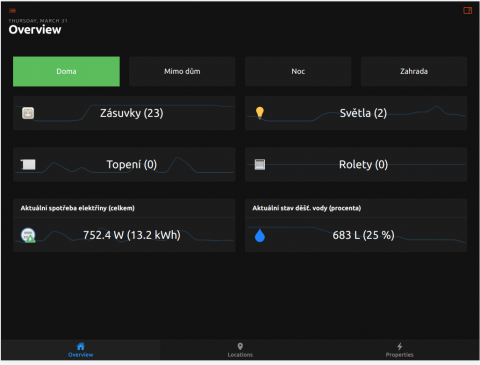480x365 pixels.
Task: Open the Topení (0) card
Action: click(x=124, y=164)
